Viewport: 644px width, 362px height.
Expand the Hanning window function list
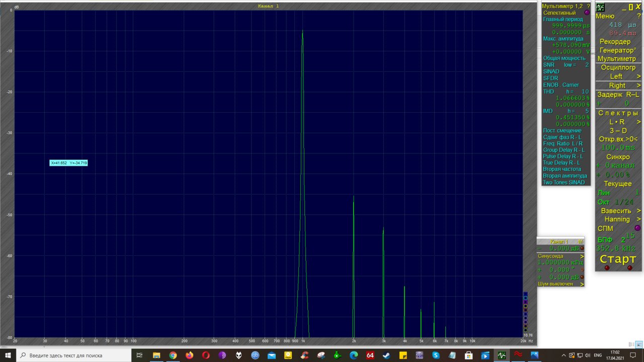[638, 219]
